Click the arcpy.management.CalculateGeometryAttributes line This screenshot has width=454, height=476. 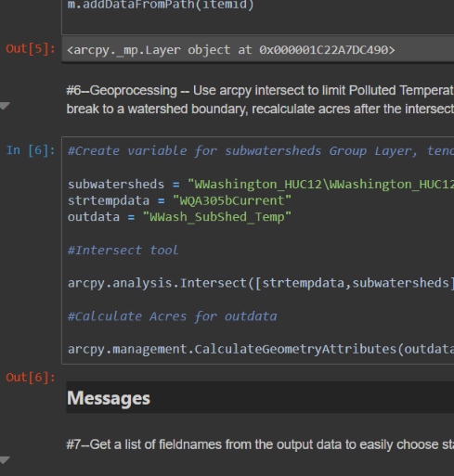coord(261,349)
